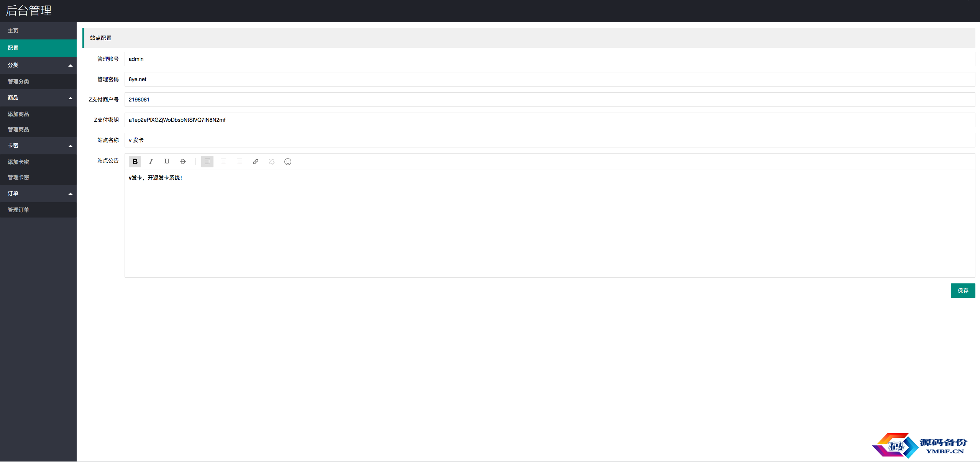Screen dimensions: 980x463
Task: Toggle bold formatting in announcement editor
Action: (135, 162)
